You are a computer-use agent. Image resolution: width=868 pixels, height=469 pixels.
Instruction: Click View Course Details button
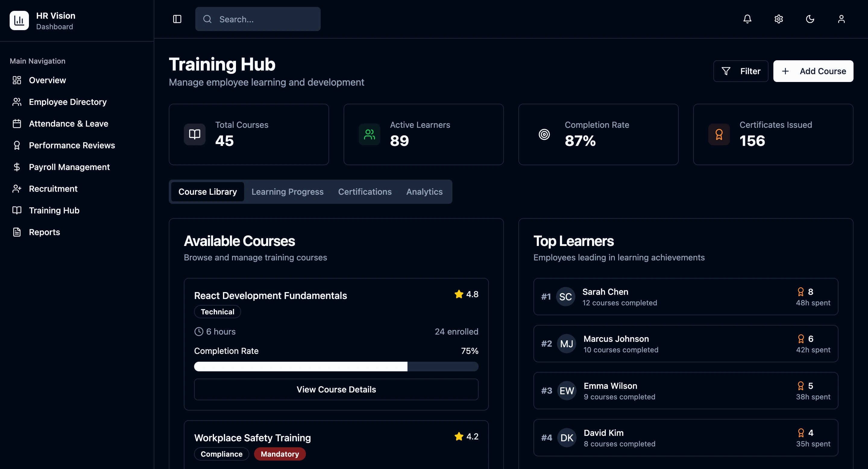336,389
